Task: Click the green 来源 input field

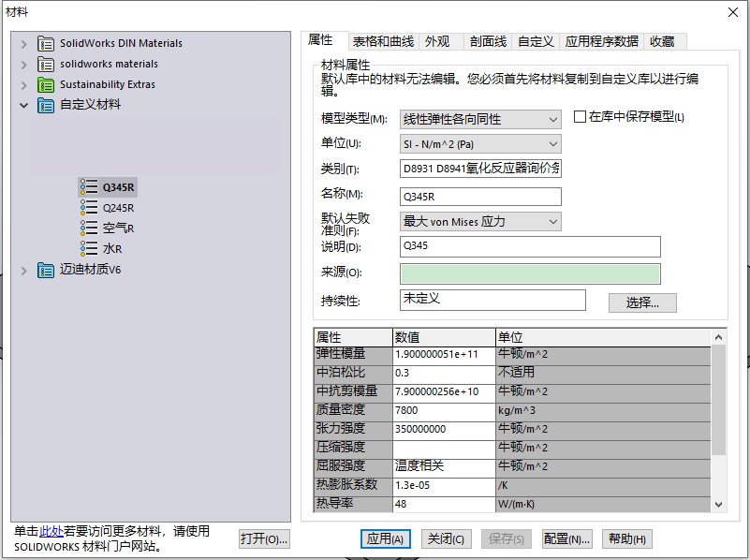Action: 530,274
